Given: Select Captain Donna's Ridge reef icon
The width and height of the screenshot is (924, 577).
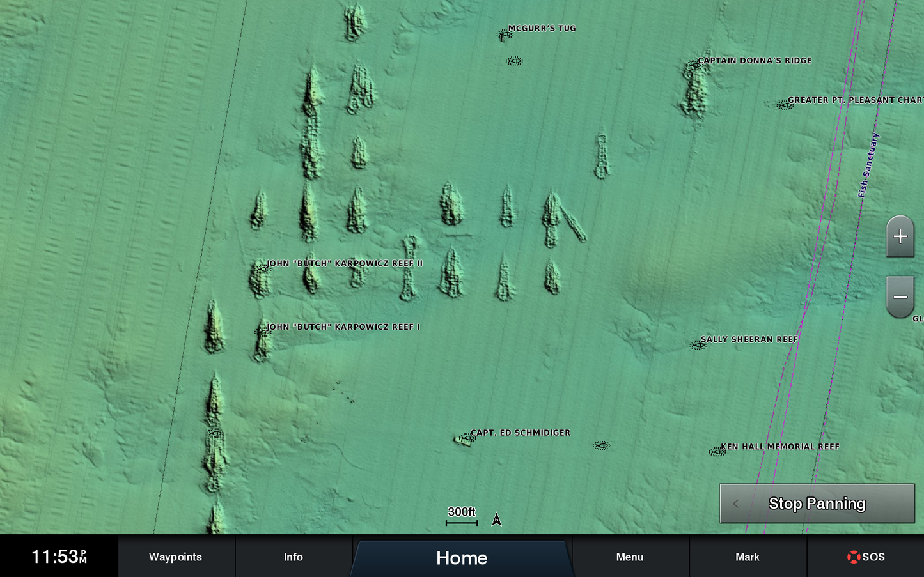Looking at the screenshot, I should (x=693, y=65).
